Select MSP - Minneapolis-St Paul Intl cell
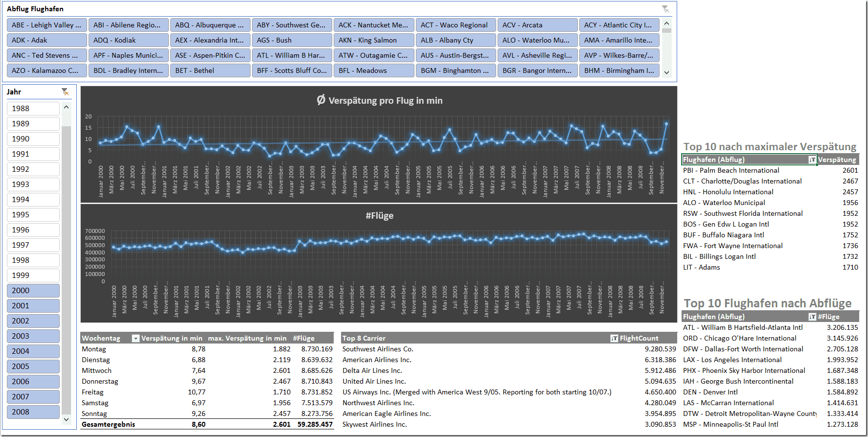The height and width of the screenshot is (437, 868). (731, 424)
